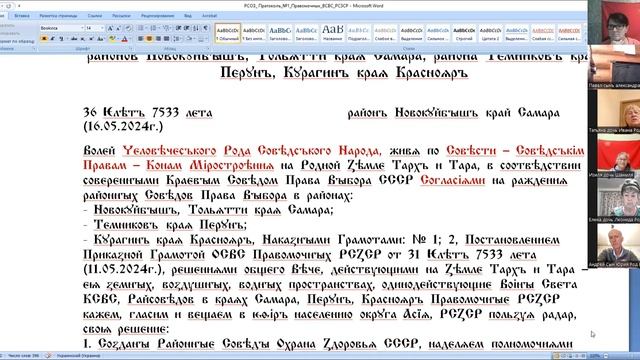This screenshot has height=360, width=640.
Task: Toggle italic formatting in Font group
Action: click(x=52, y=39)
